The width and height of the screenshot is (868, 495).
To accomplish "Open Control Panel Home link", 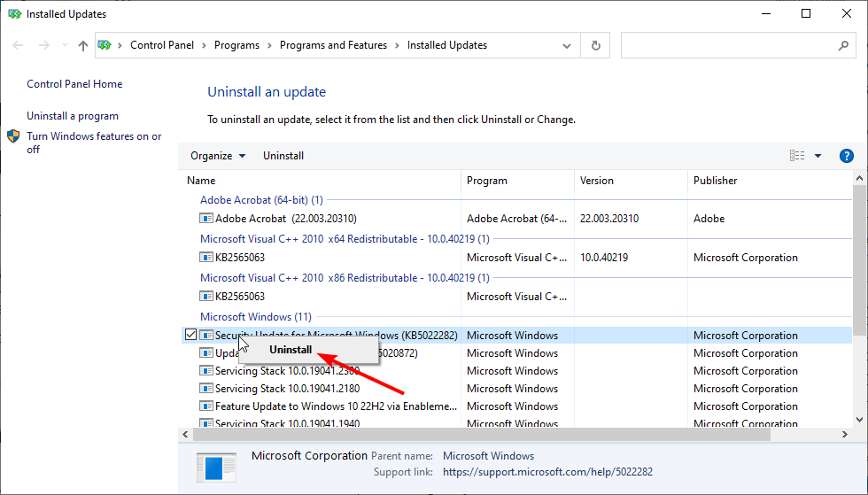I will coord(74,84).
